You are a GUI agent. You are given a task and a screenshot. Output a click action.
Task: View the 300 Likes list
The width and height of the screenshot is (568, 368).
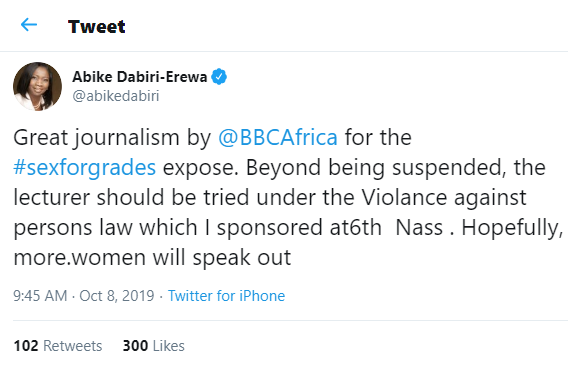tap(154, 346)
